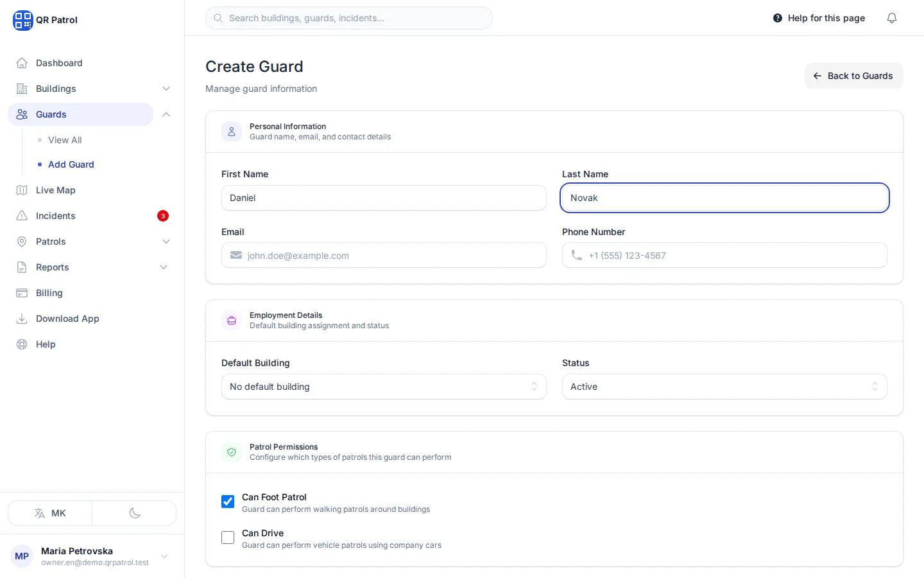924x578 pixels.
Task: Click the Employment Details briefcase icon
Action: point(232,320)
